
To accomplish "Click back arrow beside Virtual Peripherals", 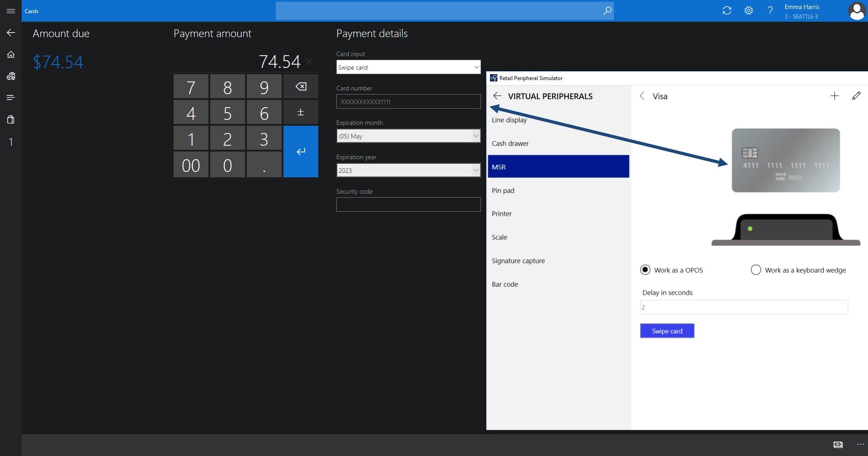I will (497, 96).
